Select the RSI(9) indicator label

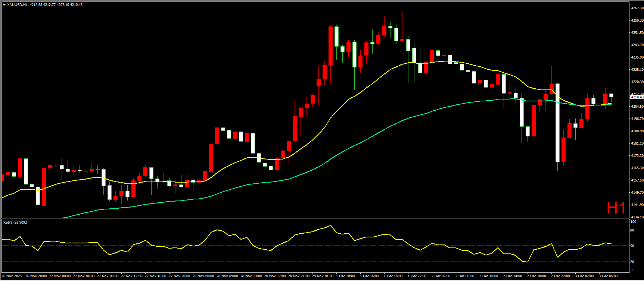click(x=15, y=222)
